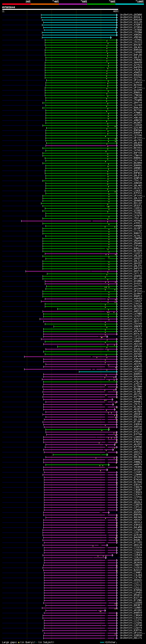Select the UniRef100_Q84T04 label
The width and height of the screenshot is (146, 644).
[x=131, y=103]
